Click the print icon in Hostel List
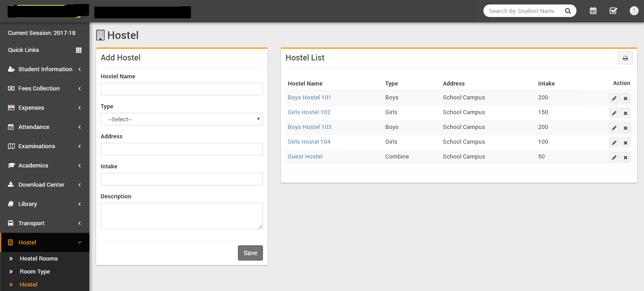Image resolution: width=644 pixels, height=291 pixels. click(625, 58)
